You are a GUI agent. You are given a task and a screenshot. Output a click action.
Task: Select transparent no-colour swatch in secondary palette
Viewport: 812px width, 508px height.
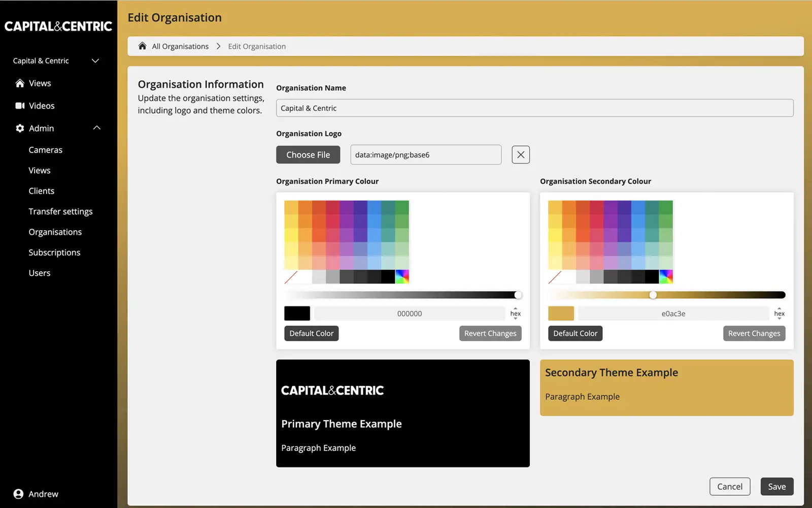pyautogui.click(x=555, y=277)
